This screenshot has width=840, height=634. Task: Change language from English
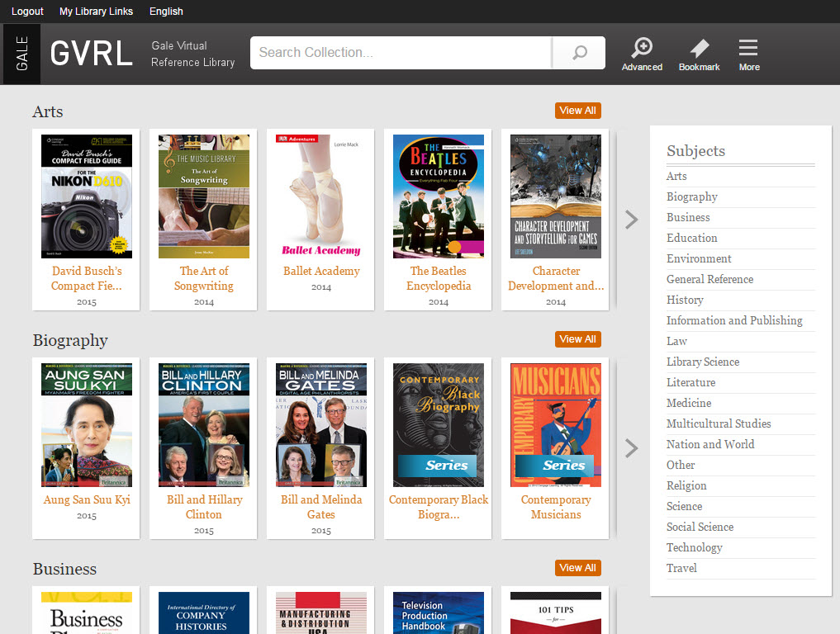pos(166,12)
